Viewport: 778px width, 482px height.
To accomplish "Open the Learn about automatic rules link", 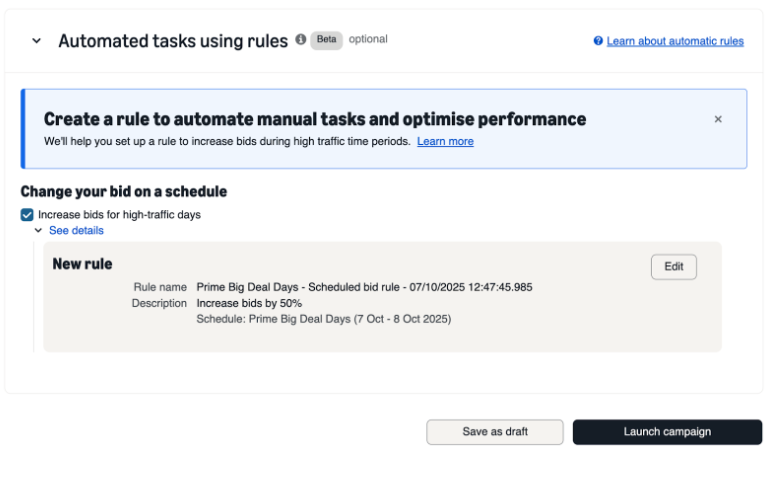I will [675, 41].
